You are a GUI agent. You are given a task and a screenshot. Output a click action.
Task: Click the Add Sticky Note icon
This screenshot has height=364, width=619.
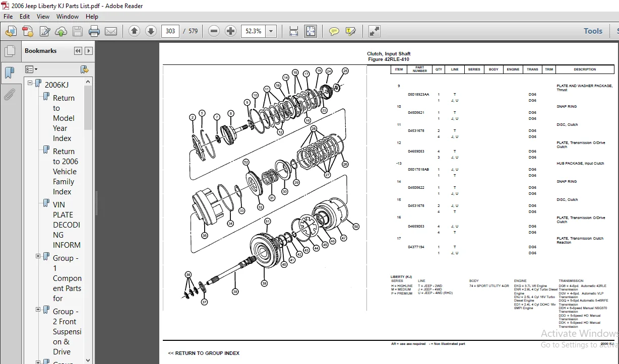point(334,31)
